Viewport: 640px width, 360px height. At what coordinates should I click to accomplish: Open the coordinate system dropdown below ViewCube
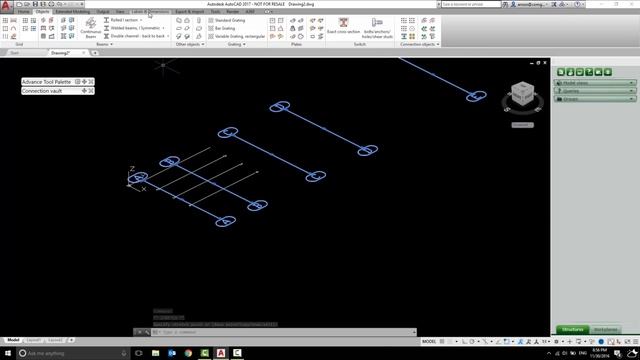click(x=522, y=125)
